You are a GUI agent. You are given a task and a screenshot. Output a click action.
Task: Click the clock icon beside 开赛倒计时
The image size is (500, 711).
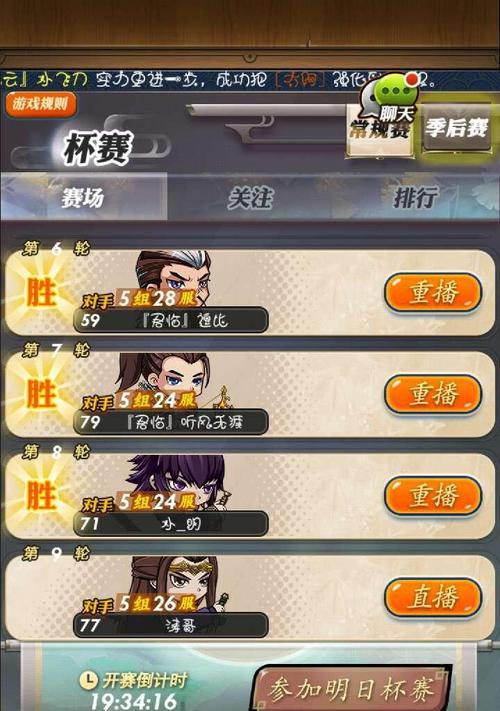click(89, 679)
